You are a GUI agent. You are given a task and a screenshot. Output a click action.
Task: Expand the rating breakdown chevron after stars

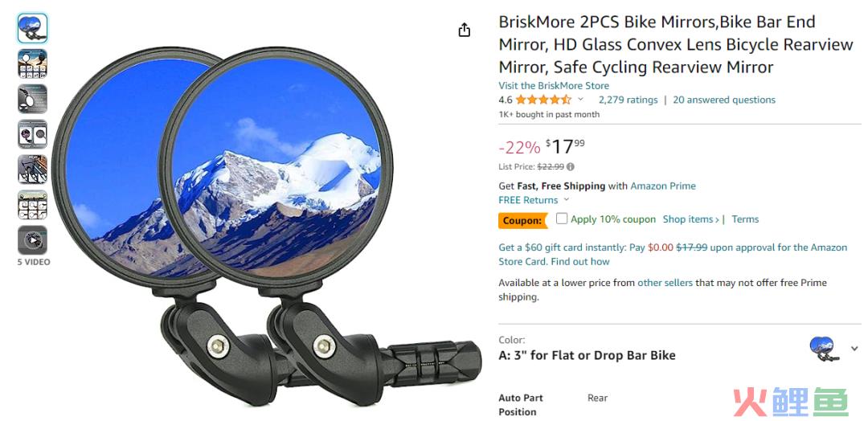tap(580, 100)
